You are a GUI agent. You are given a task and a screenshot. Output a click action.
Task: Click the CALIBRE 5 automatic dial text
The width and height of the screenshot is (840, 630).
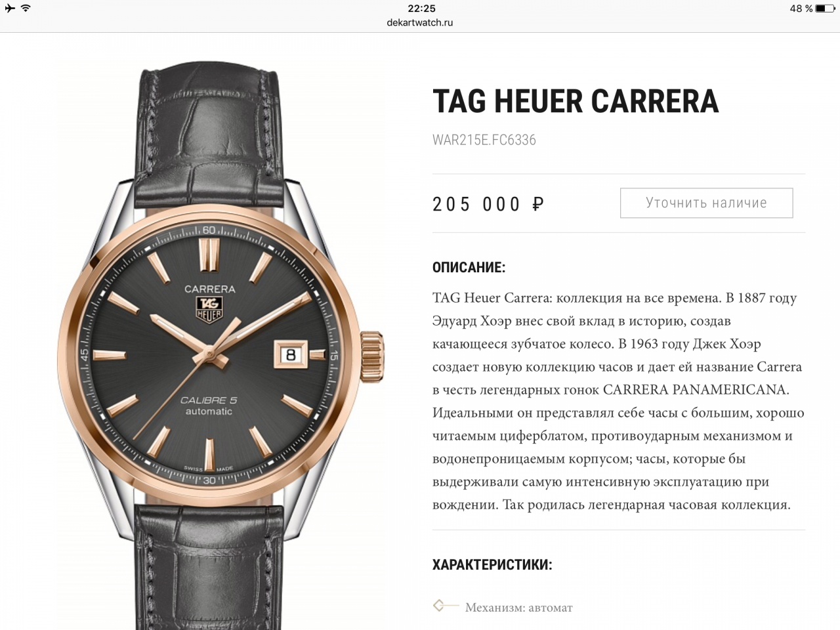tap(209, 406)
